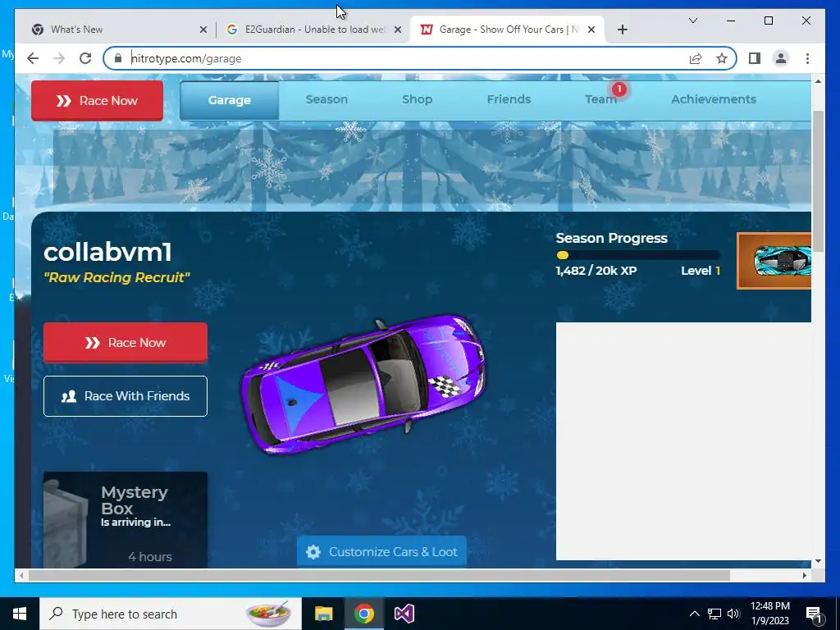Click the horizontal scrollbar thumb
The image size is (840, 630).
[379, 575]
